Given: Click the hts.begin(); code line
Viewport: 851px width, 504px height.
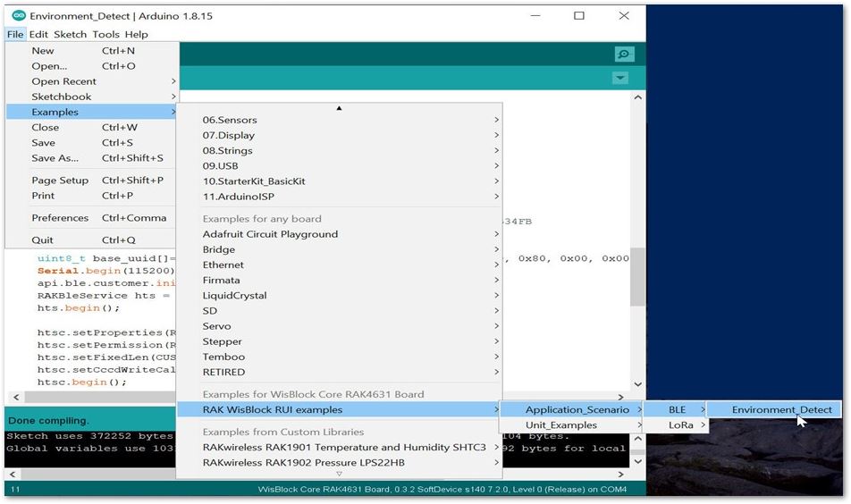Looking at the screenshot, I should click(78, 308).
